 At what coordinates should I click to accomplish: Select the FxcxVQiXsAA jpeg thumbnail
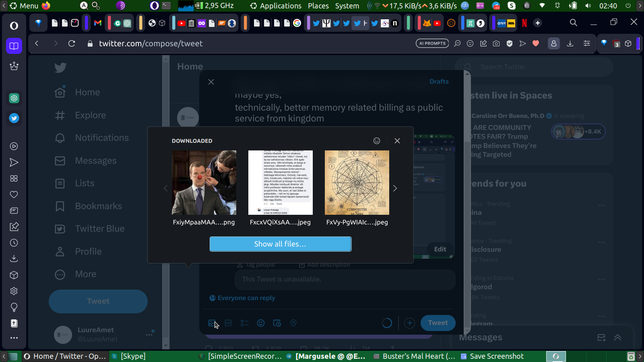pyautogui.click(x=281, y=183)
